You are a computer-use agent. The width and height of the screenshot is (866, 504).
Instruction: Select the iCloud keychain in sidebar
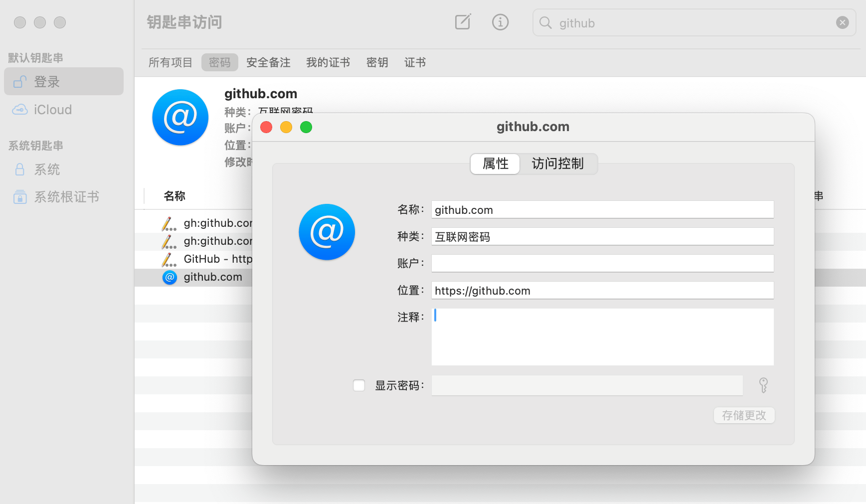click(52, 110)
